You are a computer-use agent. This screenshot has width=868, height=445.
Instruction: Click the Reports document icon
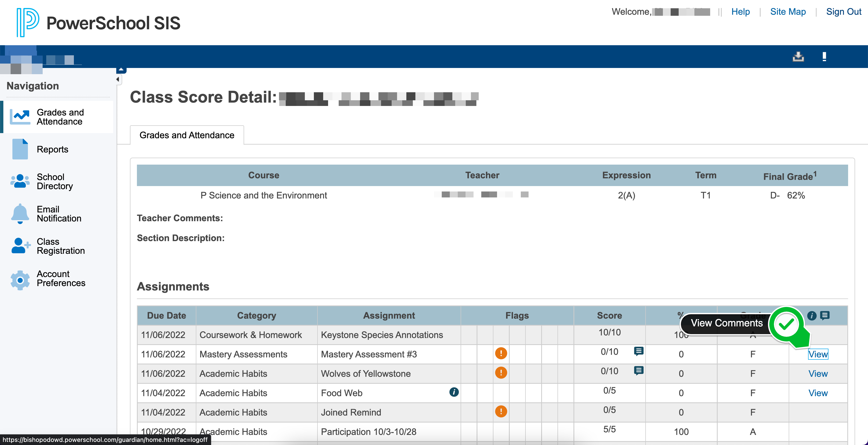pos(20,149)
